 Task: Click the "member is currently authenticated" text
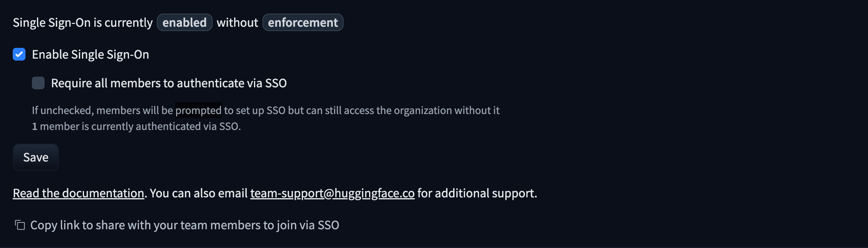pyautogui.click(x=140, y=126)
